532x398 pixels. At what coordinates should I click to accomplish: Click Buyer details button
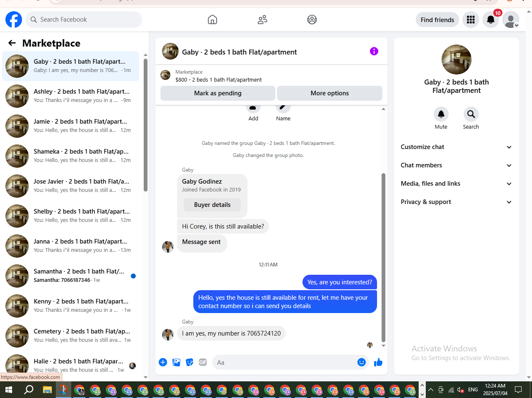[212, 205]
